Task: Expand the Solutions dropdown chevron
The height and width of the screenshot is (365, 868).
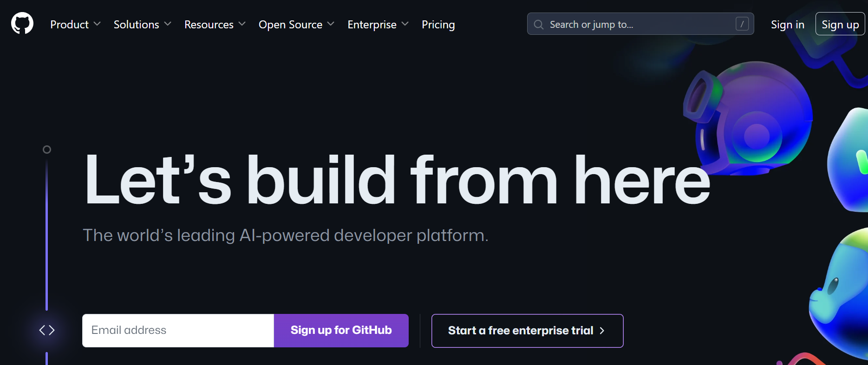Action: tap(168, 24)
